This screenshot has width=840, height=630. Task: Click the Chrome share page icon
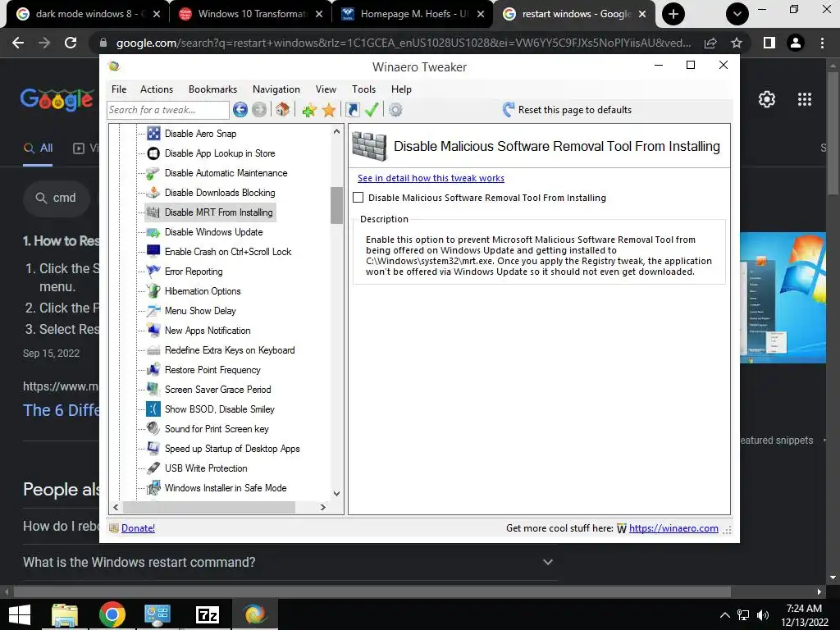(710, 43)
